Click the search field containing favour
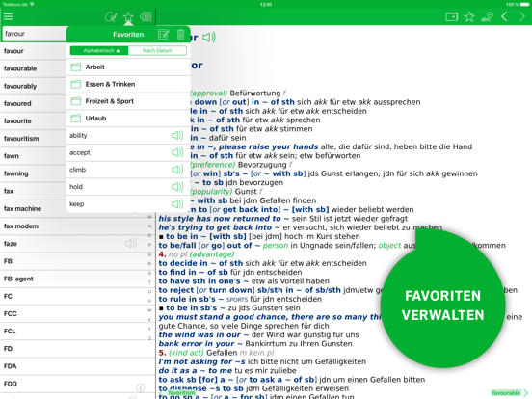The image size is (532, 399). (34, 34)
